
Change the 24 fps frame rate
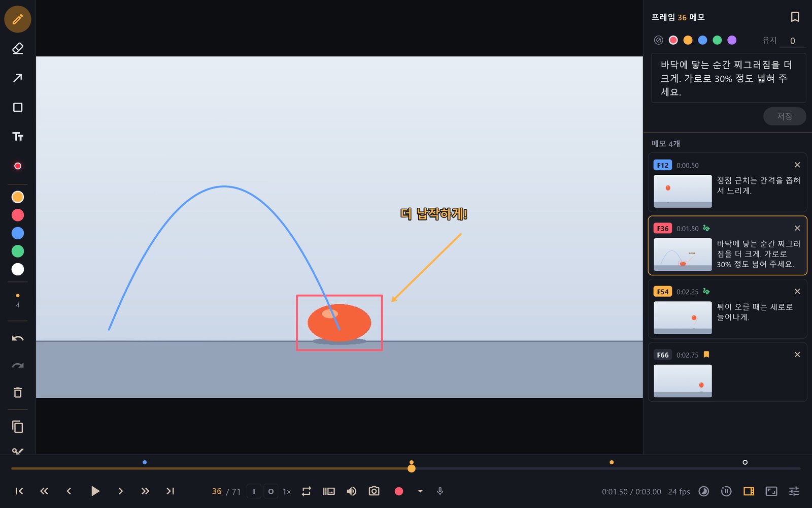click(679, 492)
